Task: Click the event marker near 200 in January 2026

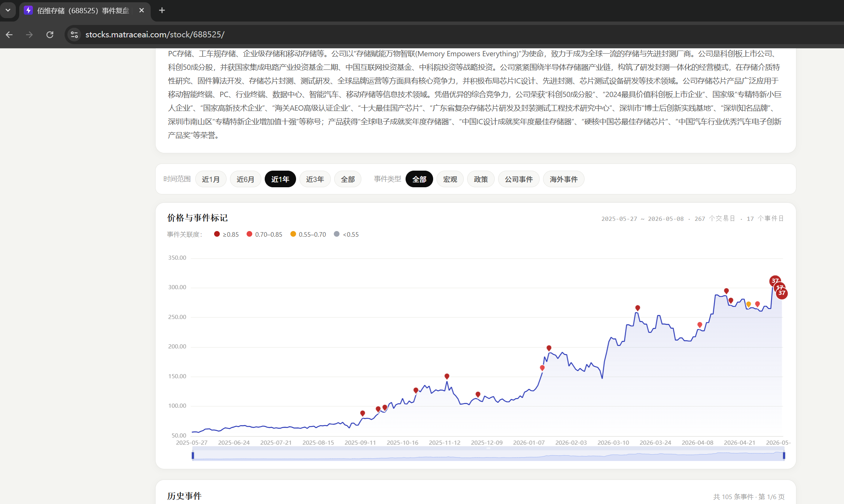Action: [x=549, y=348]
